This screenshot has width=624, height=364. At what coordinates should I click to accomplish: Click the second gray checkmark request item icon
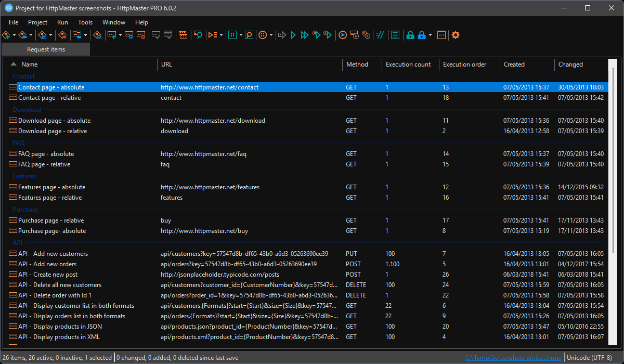pyautogui.click(x=167, y=35)
